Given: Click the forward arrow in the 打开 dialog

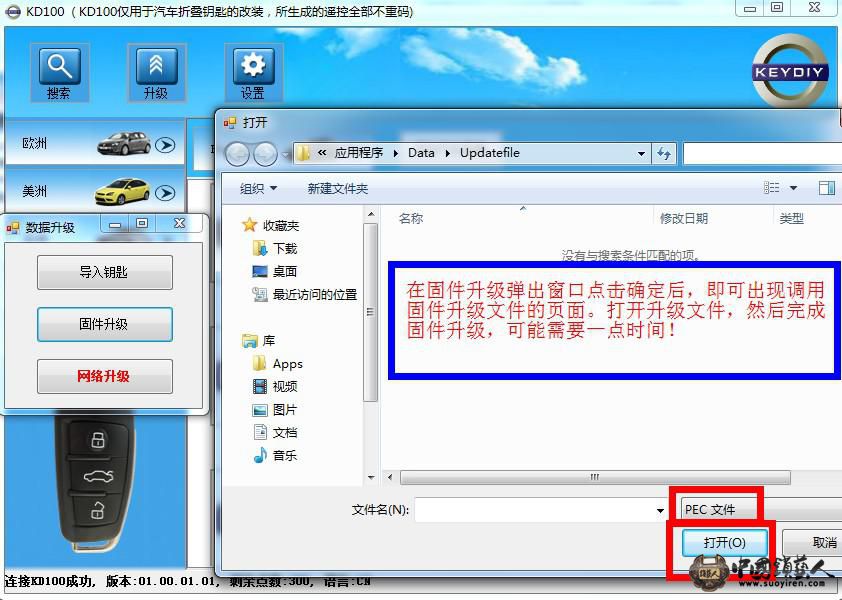Looking at the screenshot, I should point(265,154).
